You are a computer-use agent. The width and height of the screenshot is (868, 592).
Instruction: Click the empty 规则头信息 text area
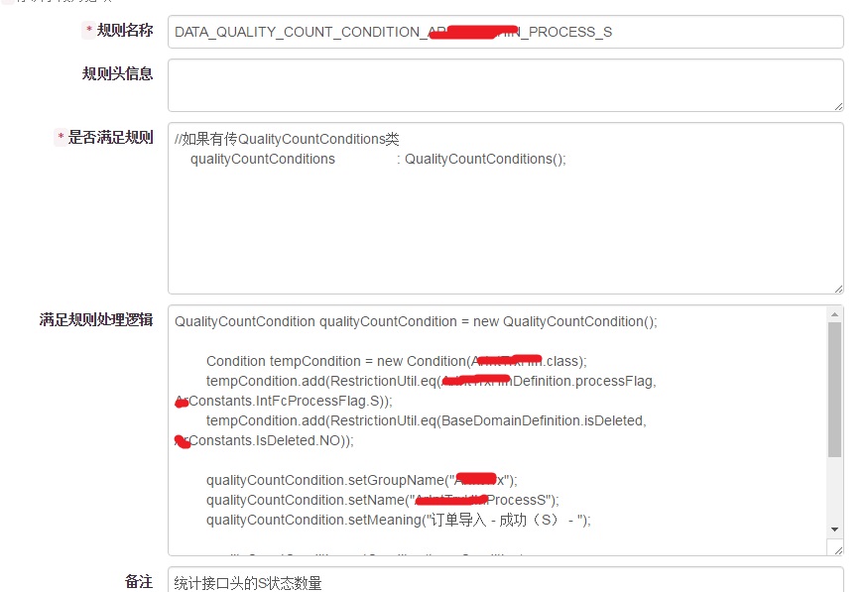pos(505,85)
